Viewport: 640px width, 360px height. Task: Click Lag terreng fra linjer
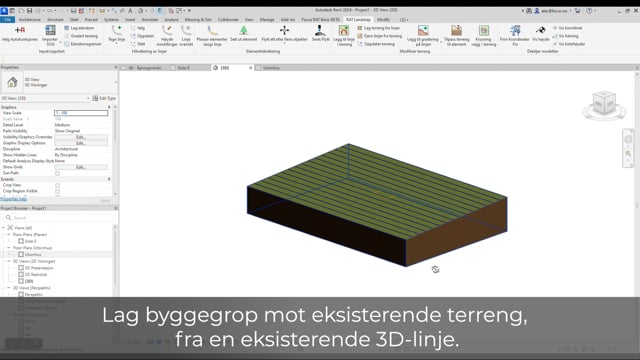[378, 28]
